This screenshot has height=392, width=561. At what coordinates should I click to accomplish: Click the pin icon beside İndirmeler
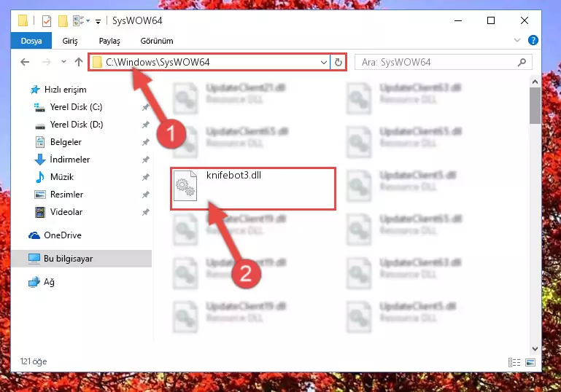tap(145, 160)
